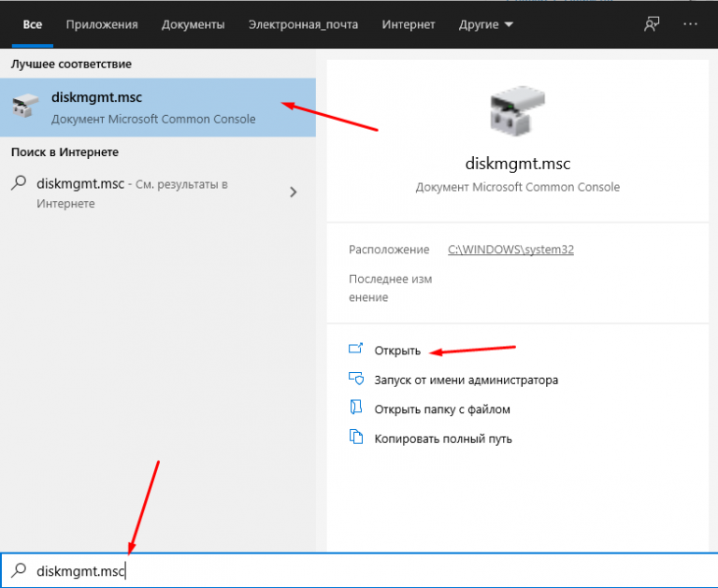Switch to the Документы tab
Screen dimensions: 718x588
tap(193, 24)
